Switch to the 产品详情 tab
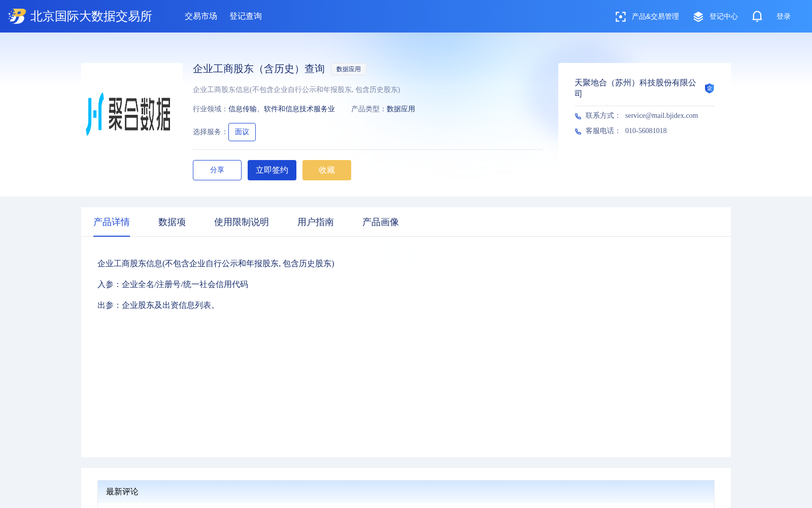 (112, 222)
